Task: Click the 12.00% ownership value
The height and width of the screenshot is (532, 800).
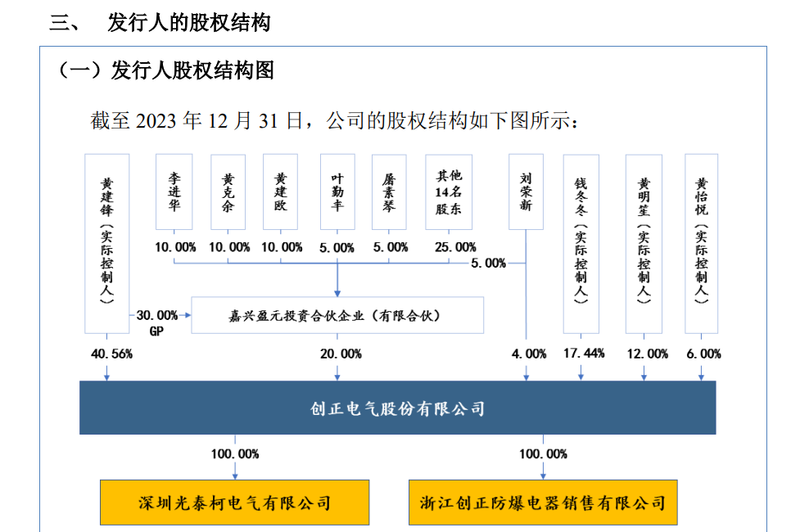Action: click(x=648, y=354)
